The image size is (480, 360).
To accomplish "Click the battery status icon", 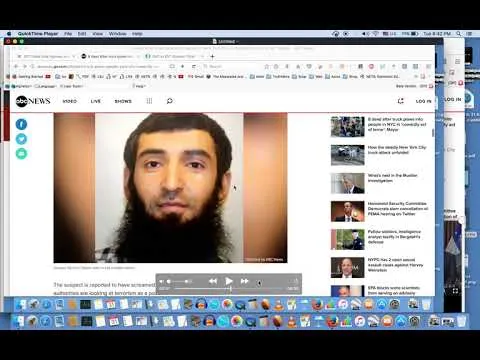I will (x=414, y=34).
